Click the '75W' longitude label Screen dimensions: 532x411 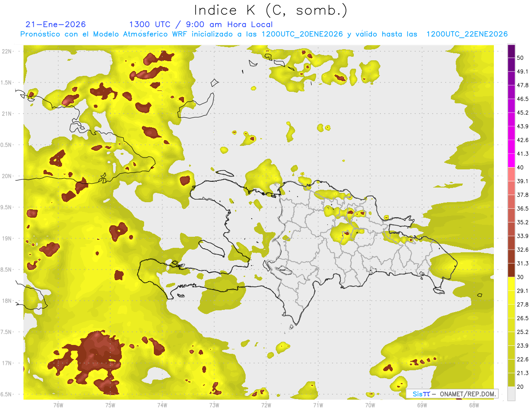(x=110, y=405)
